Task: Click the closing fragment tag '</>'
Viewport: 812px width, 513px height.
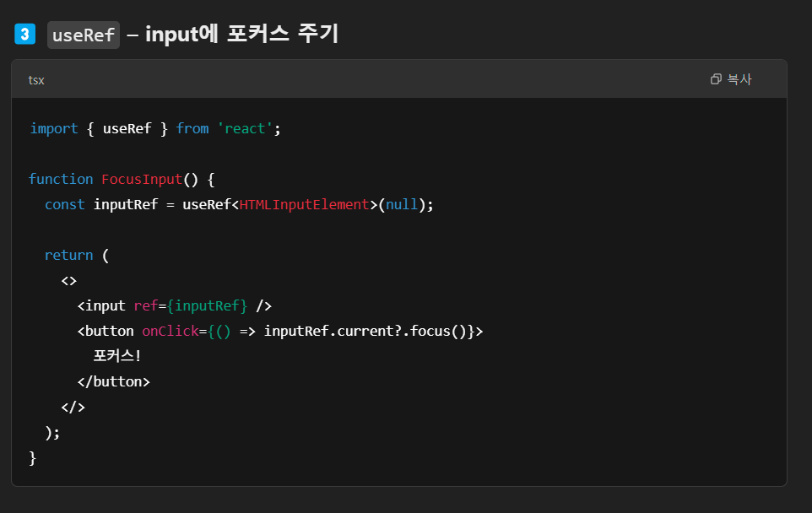Action: [x=73, y=408]
